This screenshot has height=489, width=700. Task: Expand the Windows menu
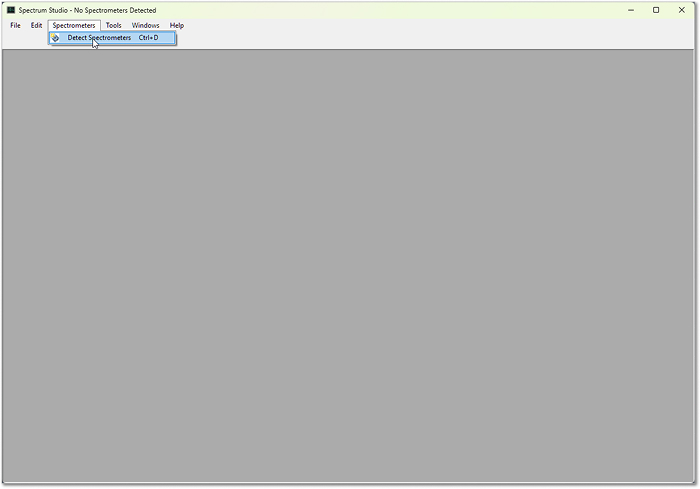click(x=145, y=25)
